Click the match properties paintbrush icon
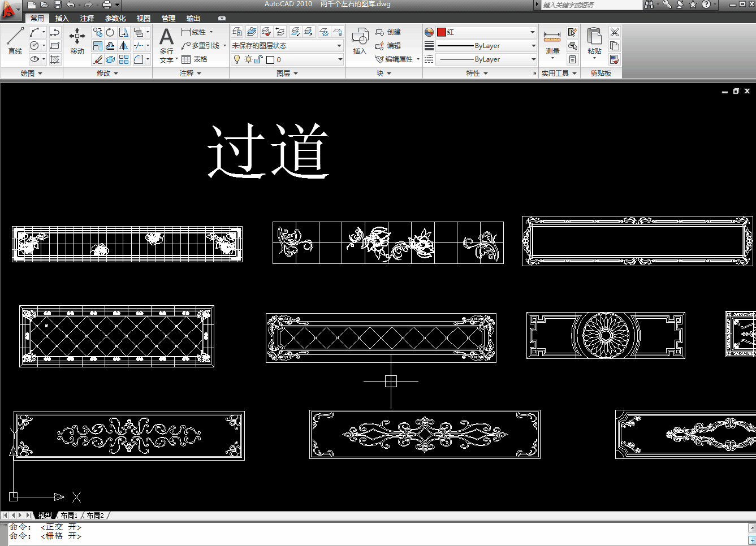756x546 pixels. [615, 59]
